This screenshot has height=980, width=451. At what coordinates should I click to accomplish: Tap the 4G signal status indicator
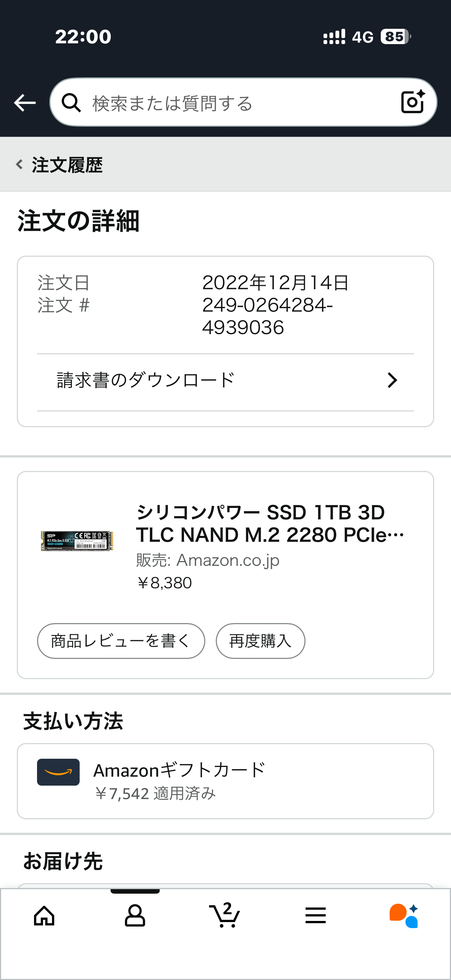[363, 37]
